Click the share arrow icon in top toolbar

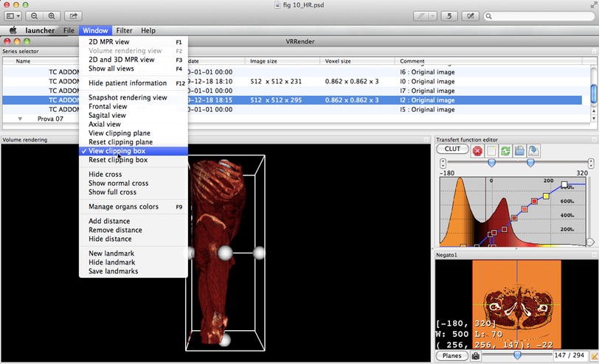coord(74,15)
